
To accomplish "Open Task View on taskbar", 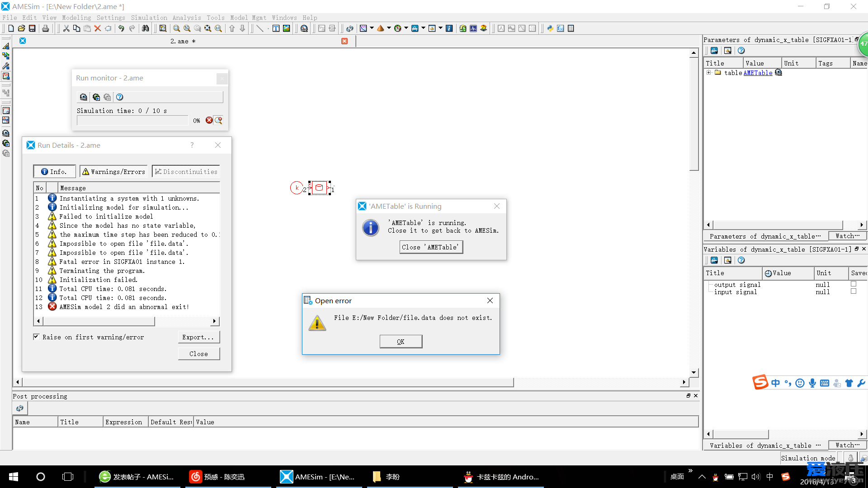I will [68, 477].
